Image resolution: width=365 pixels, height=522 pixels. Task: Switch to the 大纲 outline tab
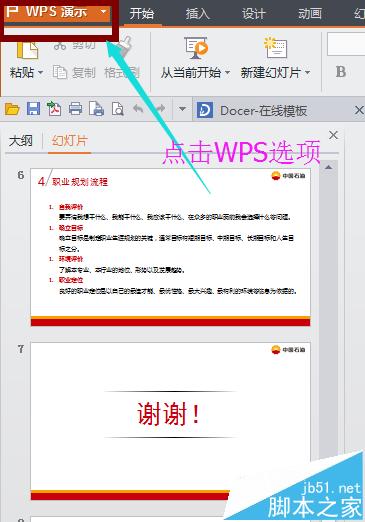pos(21,141)
